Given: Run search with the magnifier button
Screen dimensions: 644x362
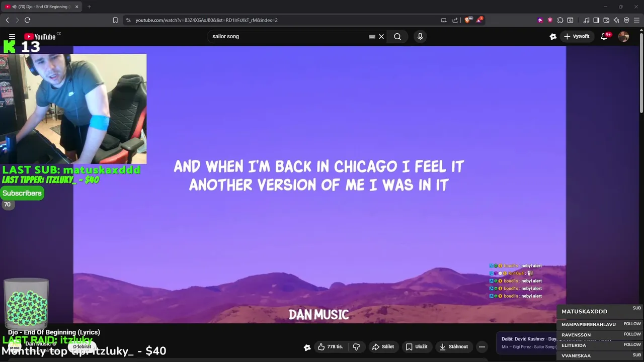Looking at the screenshot, I should coord(397,36).
